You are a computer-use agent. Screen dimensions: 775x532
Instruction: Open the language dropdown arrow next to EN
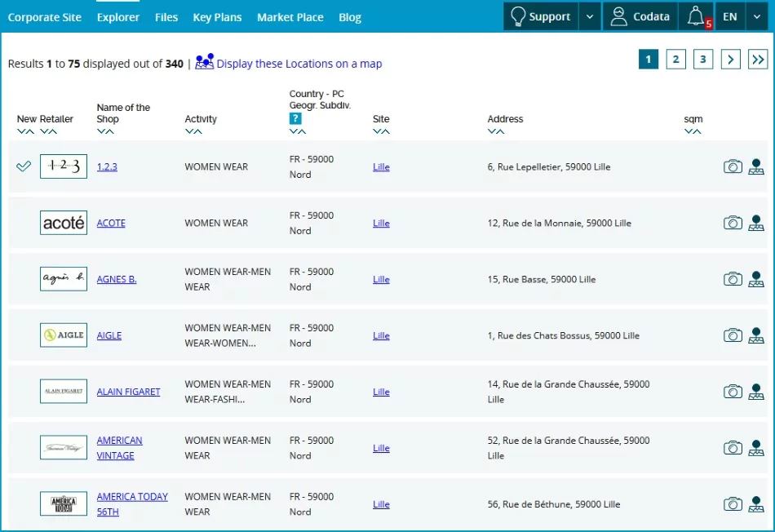[x=757, y=17]
